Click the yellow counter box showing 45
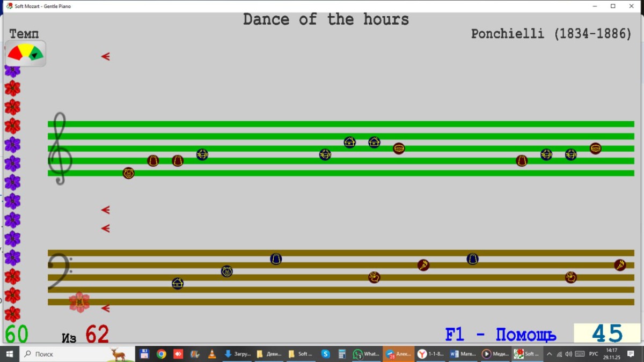644x362 pixels. click(x=607, y=334)
